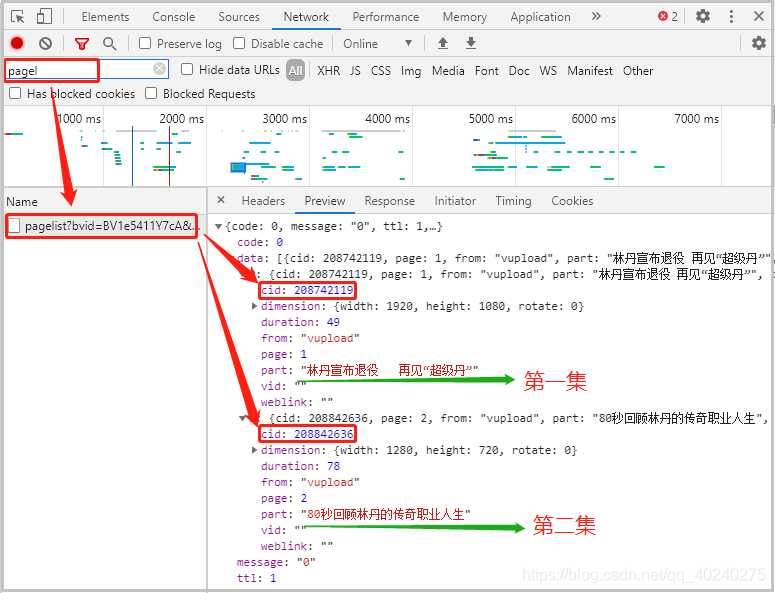Show request Headers tab
Viewport: 775px width, 593px height.
coord(263,201)
